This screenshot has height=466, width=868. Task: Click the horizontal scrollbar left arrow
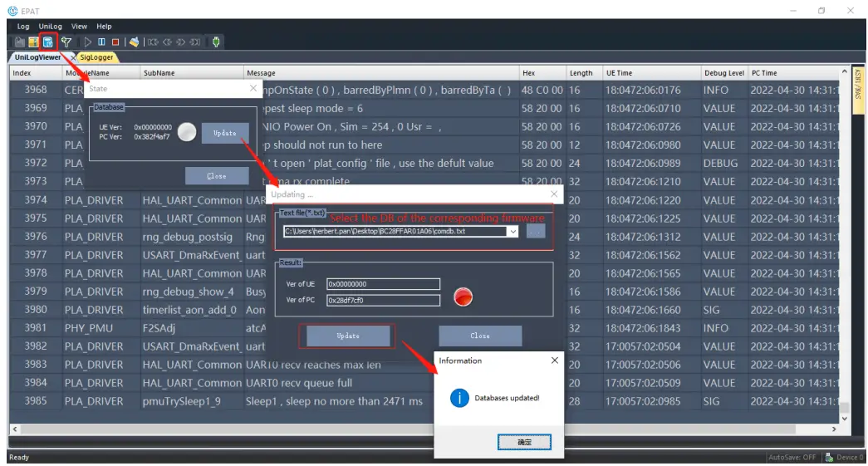pos(15,429)
